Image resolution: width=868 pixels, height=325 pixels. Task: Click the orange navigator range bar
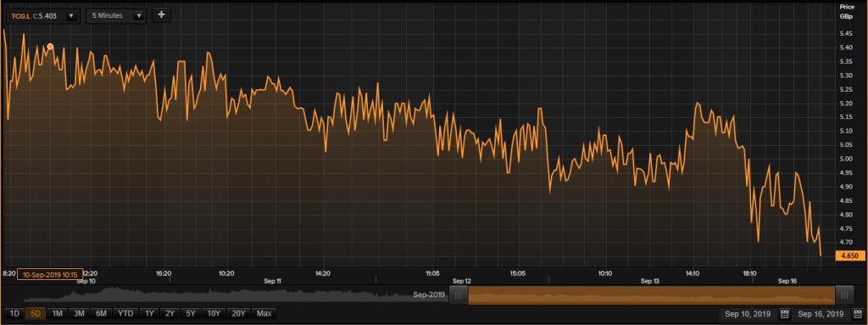coord(651,295)
